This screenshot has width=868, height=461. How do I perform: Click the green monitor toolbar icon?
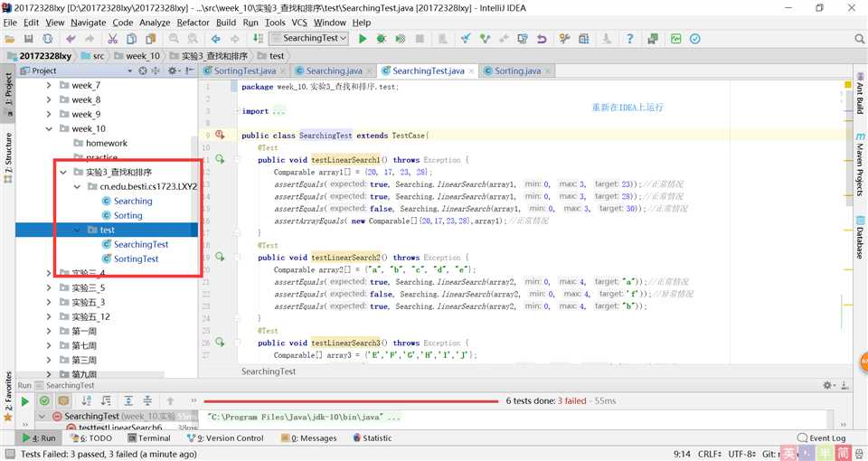[x=675, y=39]
